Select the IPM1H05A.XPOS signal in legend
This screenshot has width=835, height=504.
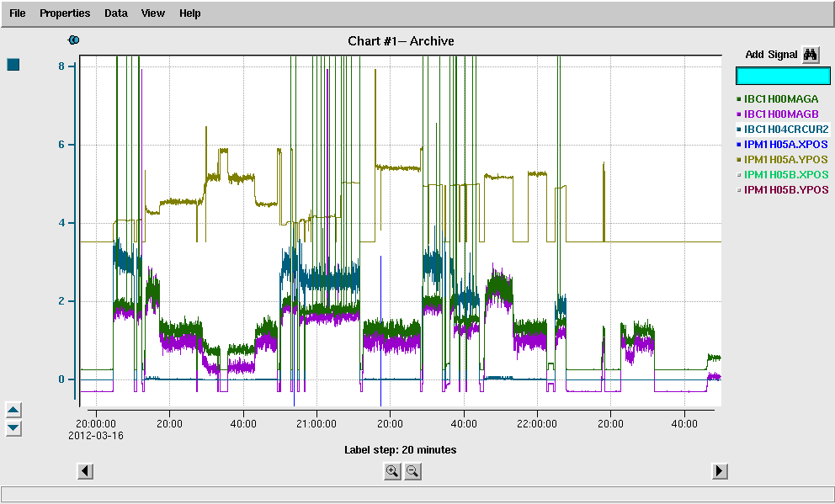[785, 144]
